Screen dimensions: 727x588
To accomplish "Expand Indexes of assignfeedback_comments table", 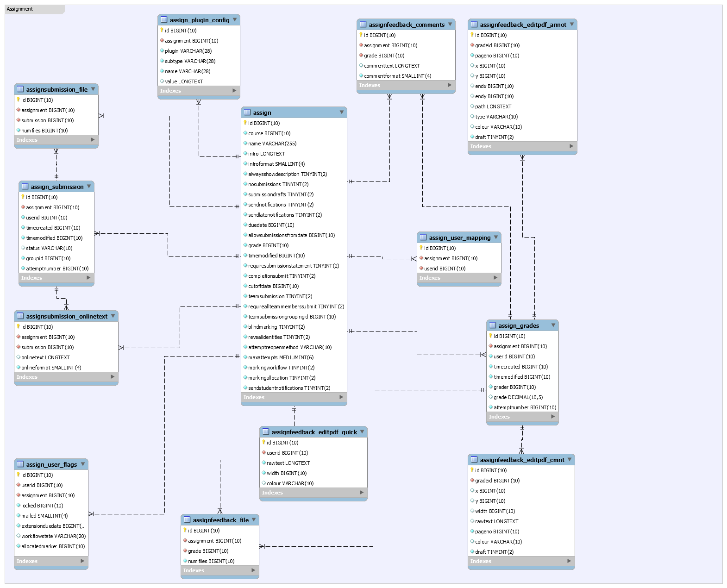I will point(450,85).
